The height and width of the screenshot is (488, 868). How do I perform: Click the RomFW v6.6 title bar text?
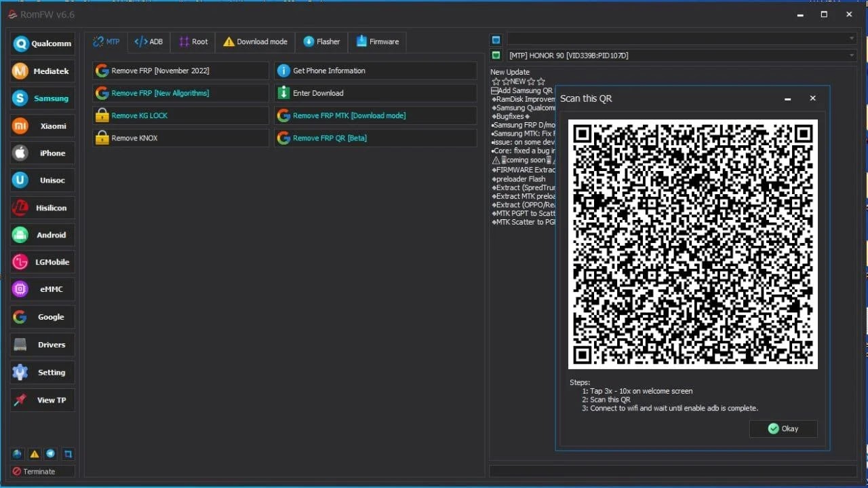46,14
